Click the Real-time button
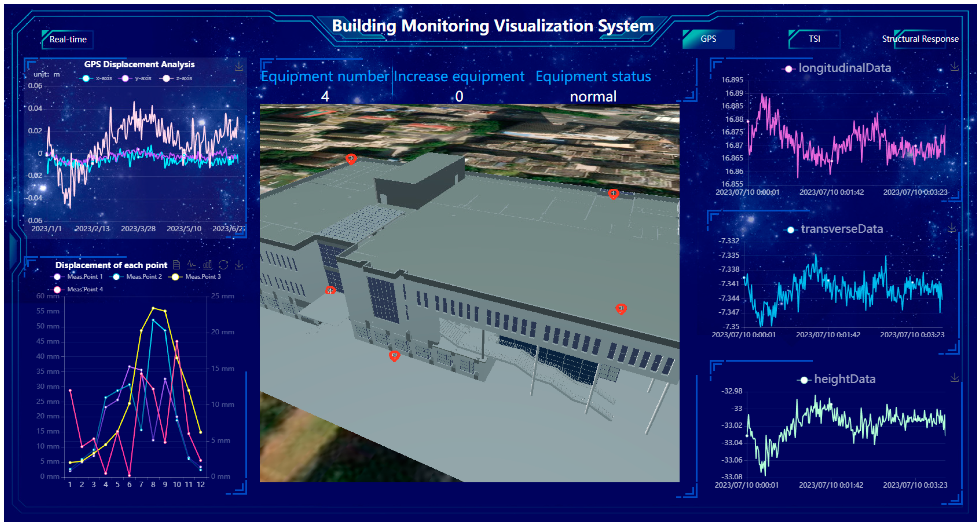The image size is (980, 526). pos(68,40)
